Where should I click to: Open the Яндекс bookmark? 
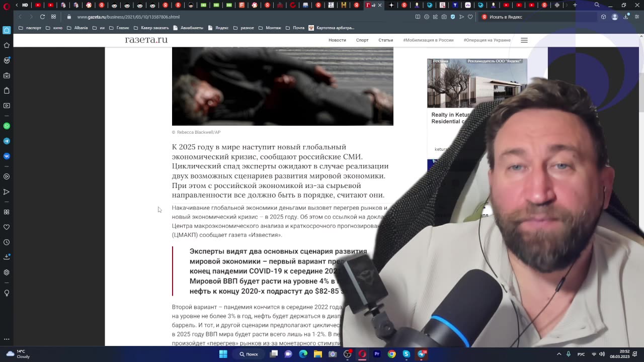tap(218, 28)
